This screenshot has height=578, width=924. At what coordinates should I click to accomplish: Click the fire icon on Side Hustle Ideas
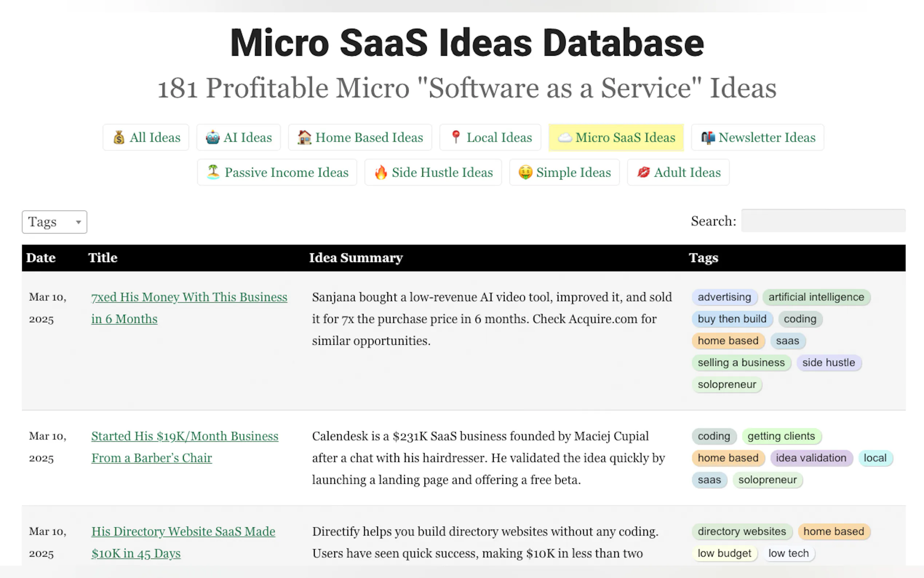tap(381, 173)
